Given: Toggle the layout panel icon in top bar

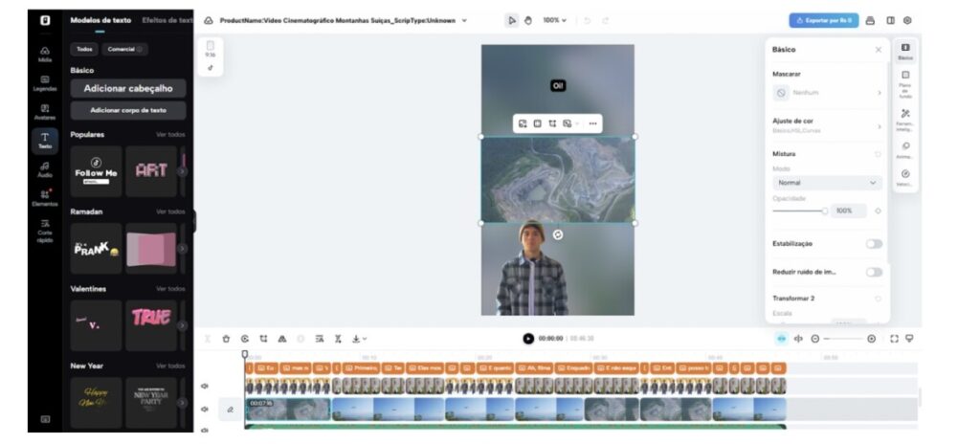Looking at the screenshot, I should pos(891,21).
